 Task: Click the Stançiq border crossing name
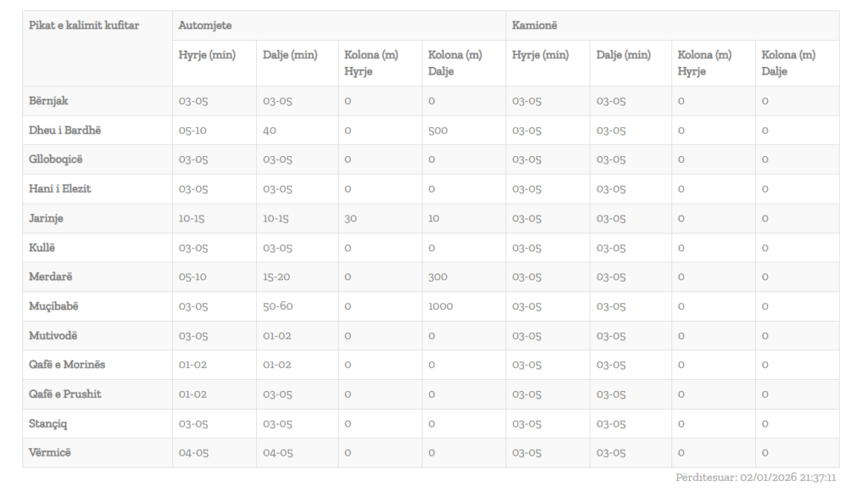point(48,423)
